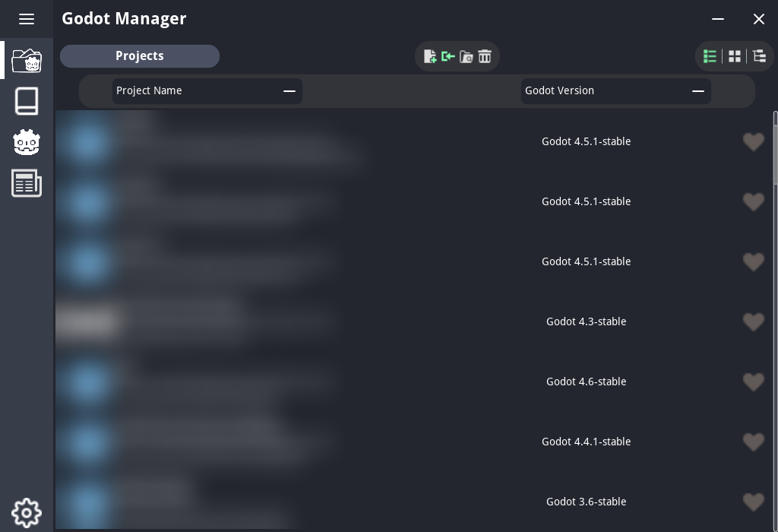This screenshot has width=778, height=532.
Task: Select the Projects folder sidebar icon
Action: click(27, 61)
